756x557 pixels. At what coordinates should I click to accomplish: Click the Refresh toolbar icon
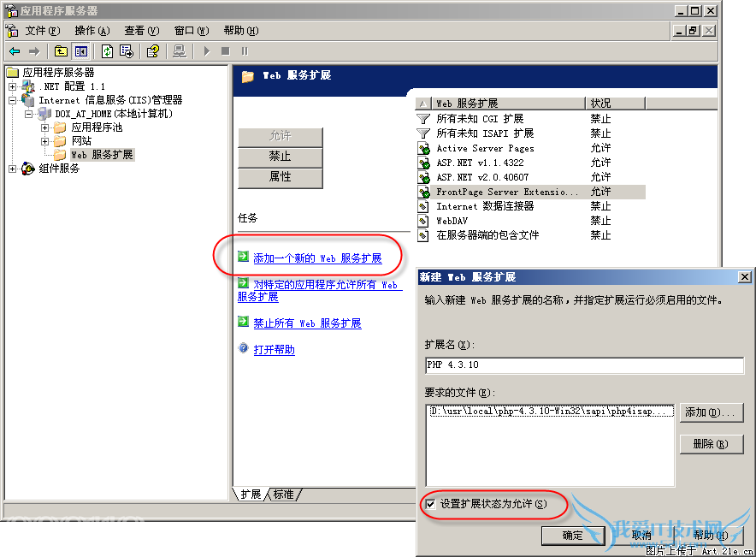coord(108,51)
